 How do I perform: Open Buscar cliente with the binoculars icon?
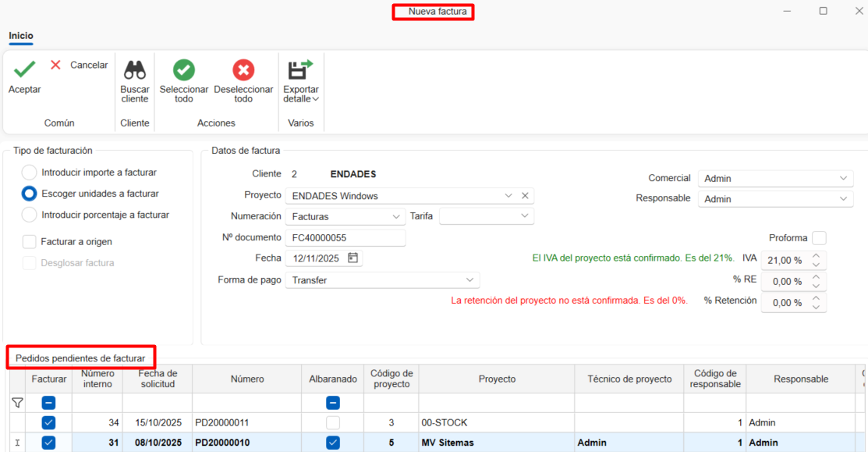[134, 70]
